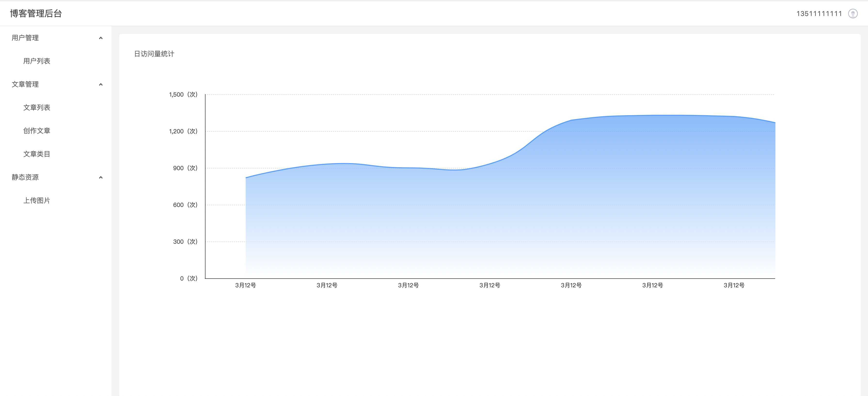Click the 1,500 (次) axis label
This screenshot has width=868, height=396.
coord(183,95)
